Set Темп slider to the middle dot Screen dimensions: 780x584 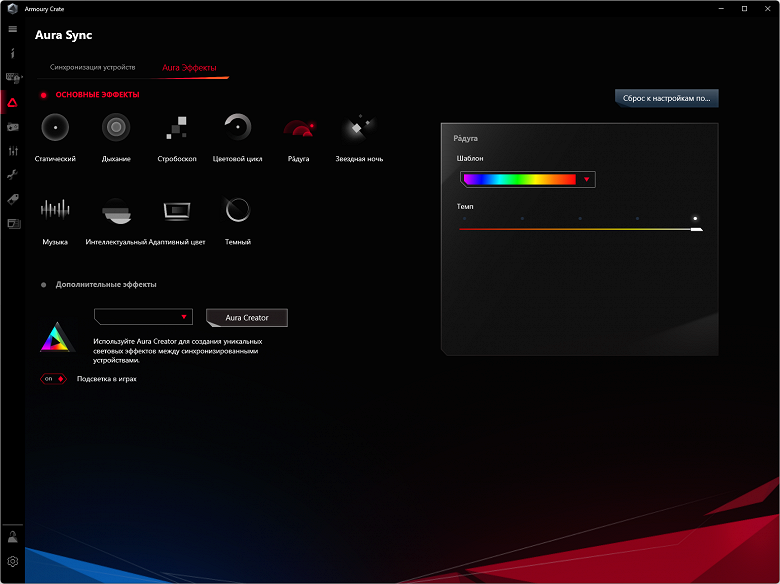pos(580,218)
